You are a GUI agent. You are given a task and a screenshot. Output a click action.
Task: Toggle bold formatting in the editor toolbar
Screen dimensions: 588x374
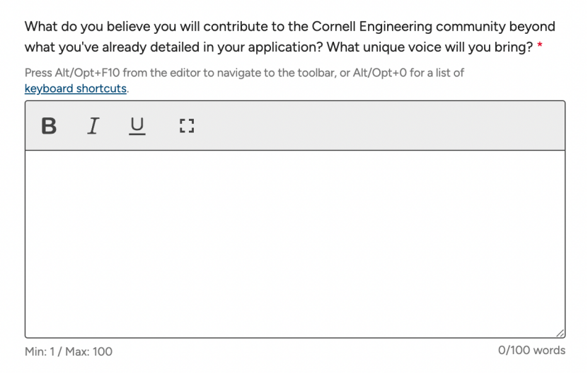point(49,126)
